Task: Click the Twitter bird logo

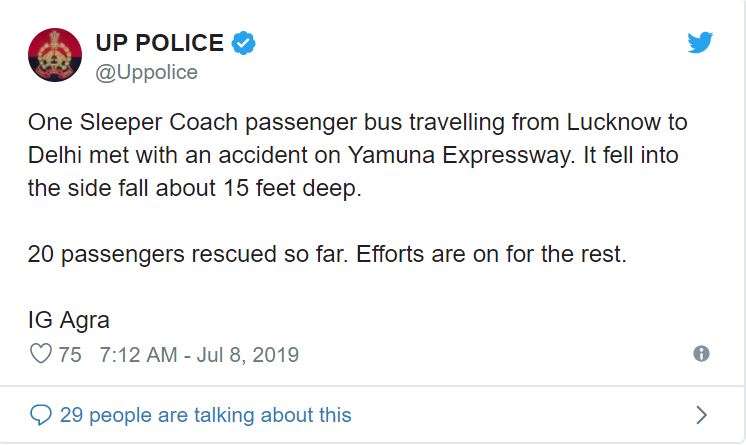Action: (700, 43)
